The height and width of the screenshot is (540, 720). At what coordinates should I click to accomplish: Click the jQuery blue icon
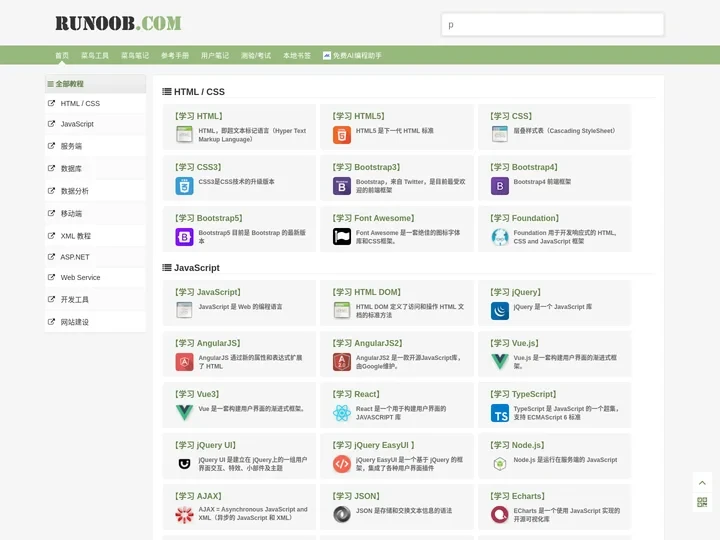pyautogui.click(x=500, y=311)
